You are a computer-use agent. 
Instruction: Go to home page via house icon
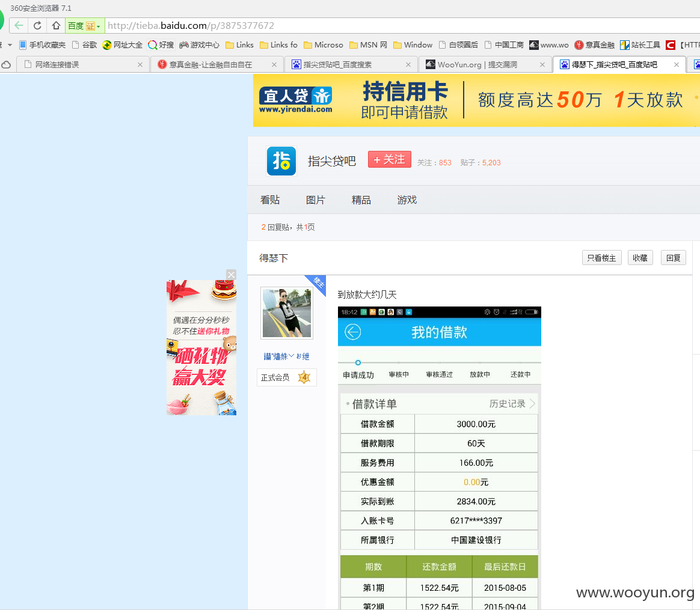(x=56, y=25)
